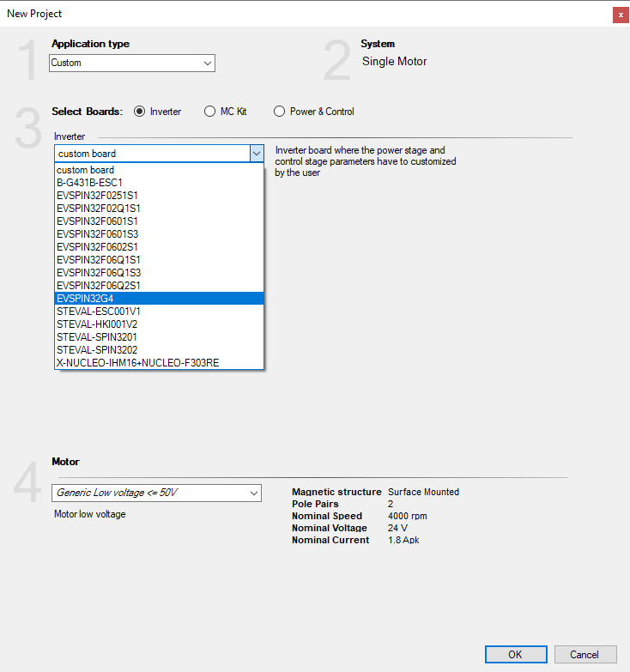Image resolution: width=630 pixels, height=672 pixels.
Task: Choose STEVAL-HKI001V2 from the board list
Action: click(159, 324)
